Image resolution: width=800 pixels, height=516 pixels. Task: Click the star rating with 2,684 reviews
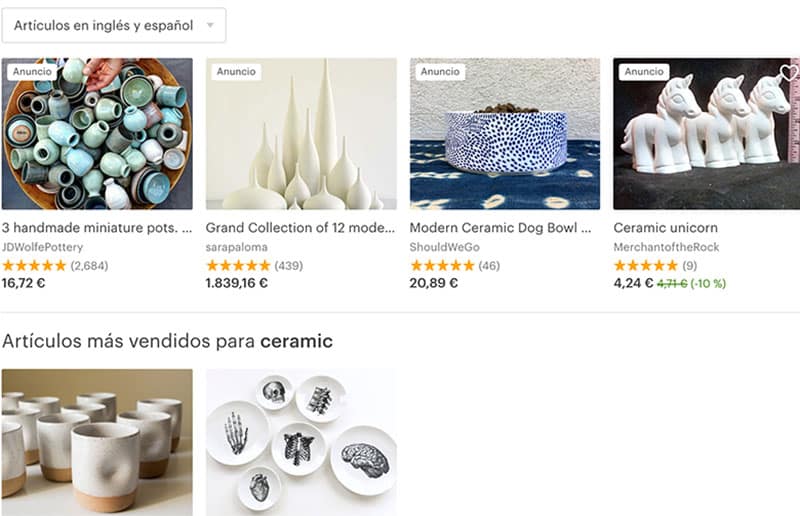click(55, 265)
